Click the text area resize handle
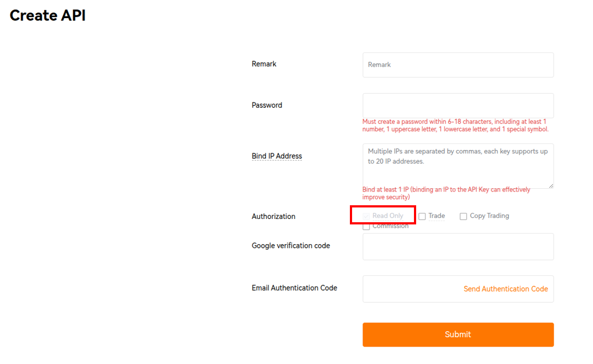 coord(551,185)
